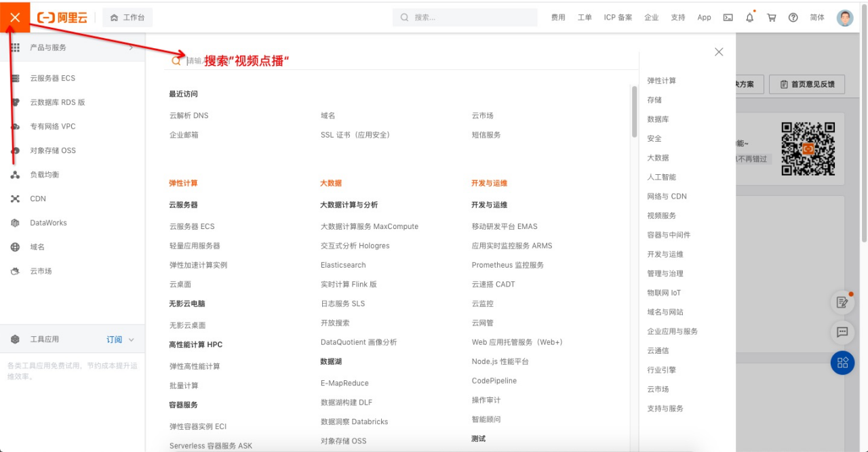This screenshot has height=452, width=868.
Task: Open DataWorks sidebar icon
Action: pos(15,223)
